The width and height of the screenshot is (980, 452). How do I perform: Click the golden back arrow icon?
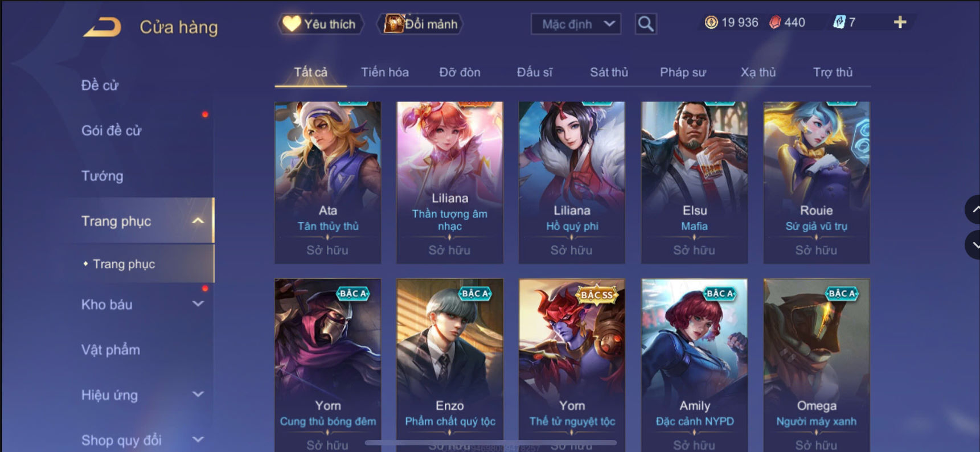click(x=102, y=27)
